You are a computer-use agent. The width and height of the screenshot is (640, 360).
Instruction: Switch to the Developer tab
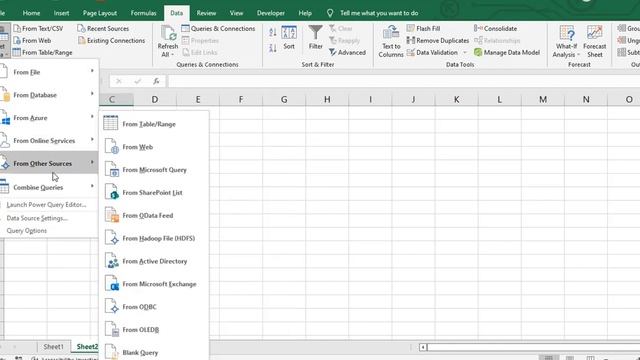[271, 13]
